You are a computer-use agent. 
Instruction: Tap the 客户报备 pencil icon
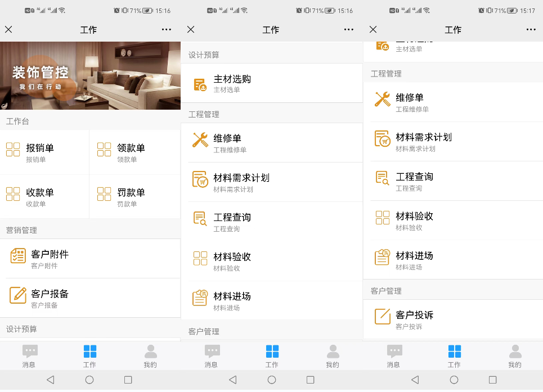[19, 295]
